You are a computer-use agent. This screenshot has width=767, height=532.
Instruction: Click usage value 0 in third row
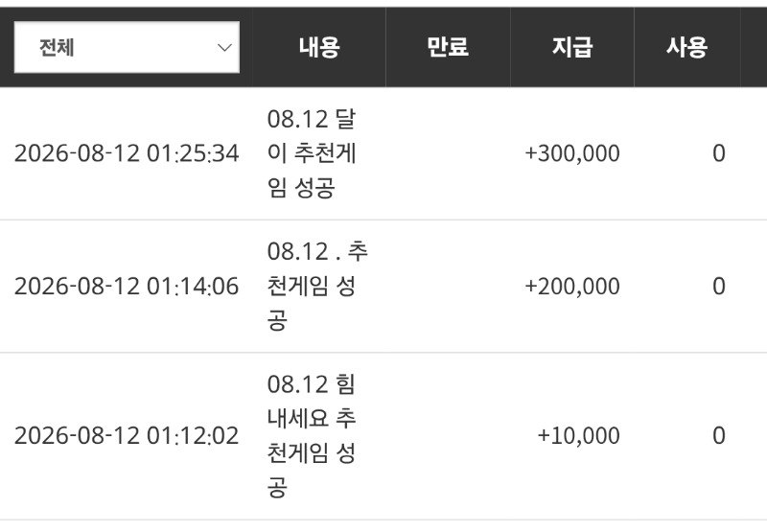718,436
